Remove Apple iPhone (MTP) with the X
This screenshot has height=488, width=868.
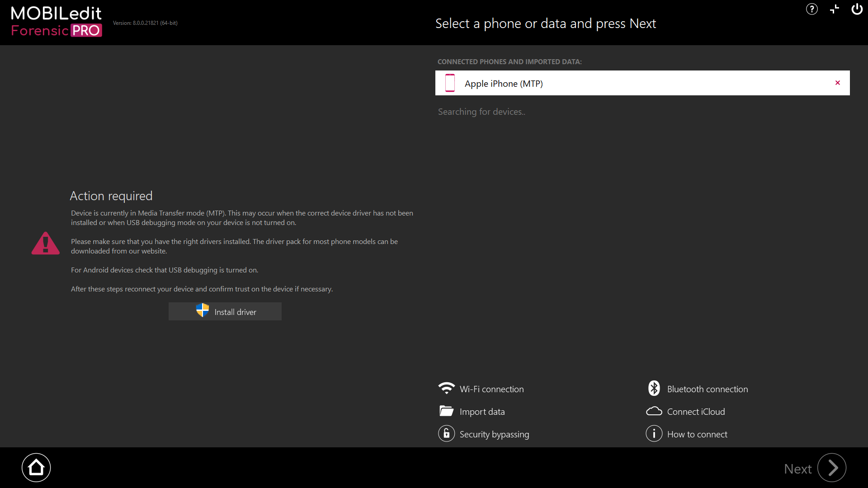pos(838,83)
